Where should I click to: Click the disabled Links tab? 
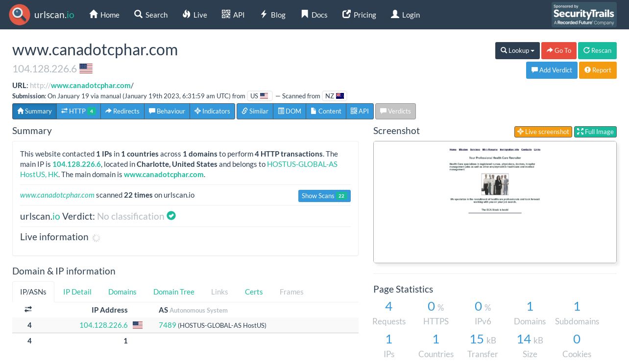point(219,292)
